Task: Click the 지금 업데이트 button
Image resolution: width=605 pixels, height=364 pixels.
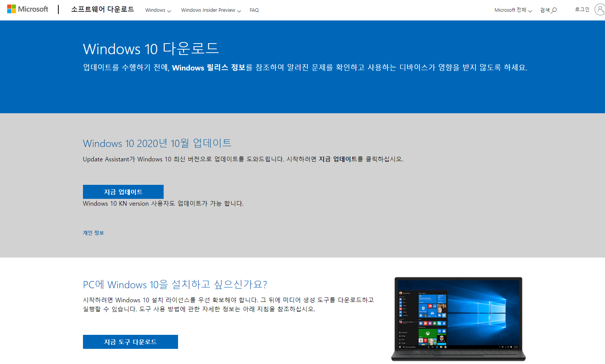Action: tap(123, 192)
